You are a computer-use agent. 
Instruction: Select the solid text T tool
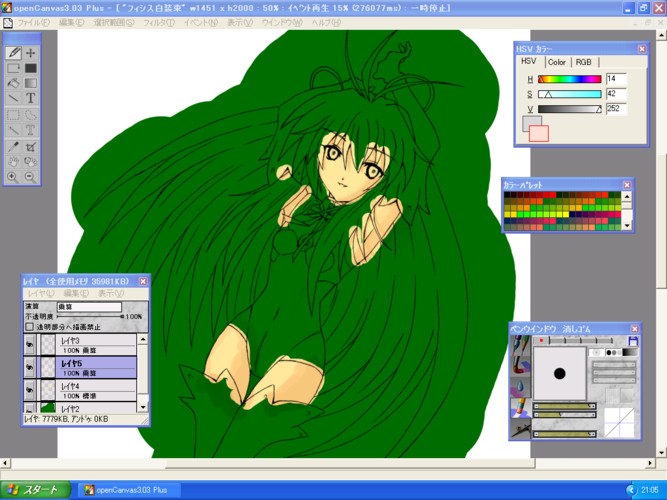click(31, 98)
